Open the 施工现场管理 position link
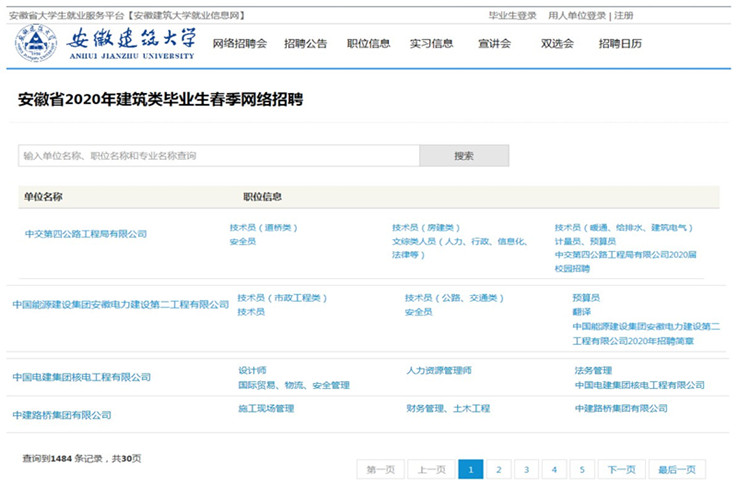The image size is (737, 486). tap(266, 408)
